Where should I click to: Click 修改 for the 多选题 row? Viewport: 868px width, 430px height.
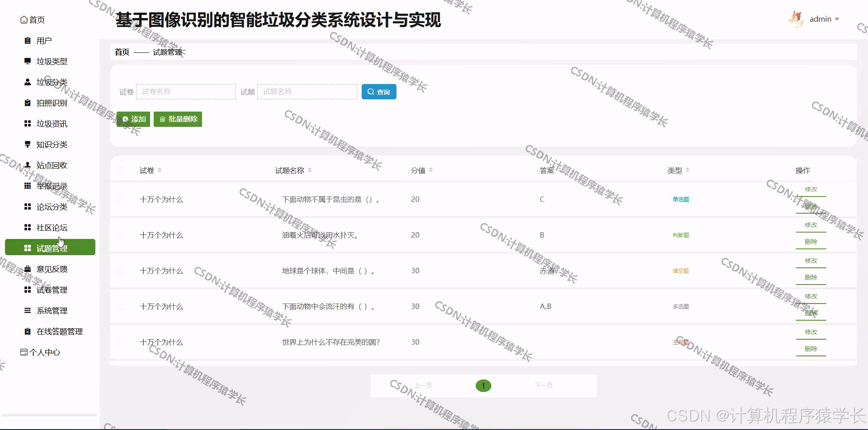pyautogui.click(x=811, y=296)
